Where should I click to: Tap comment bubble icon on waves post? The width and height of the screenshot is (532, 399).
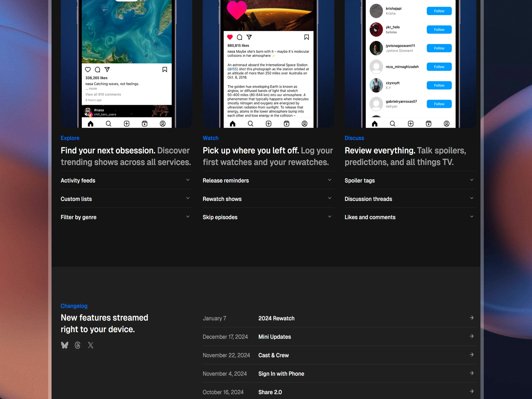click(97, 70)
